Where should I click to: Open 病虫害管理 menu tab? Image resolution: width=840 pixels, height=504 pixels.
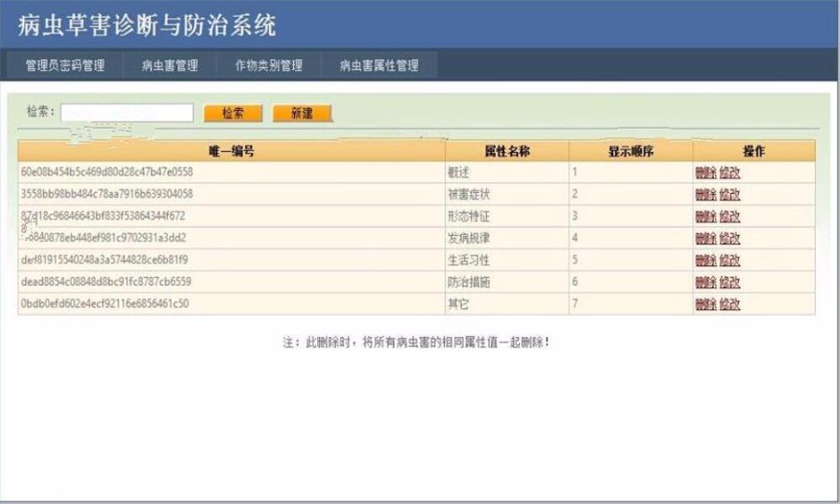point(170,65)
